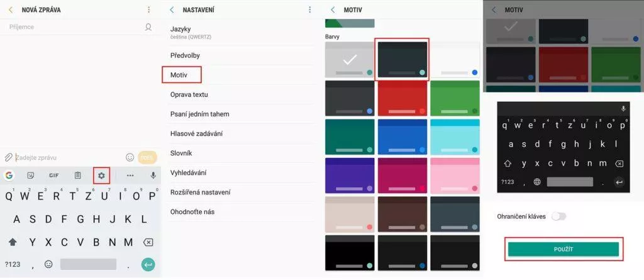Image resolution: width=644 pixels, height=280 pixels.
Task: Tap the emoji key beside the space bar
Action: point(48,264)
